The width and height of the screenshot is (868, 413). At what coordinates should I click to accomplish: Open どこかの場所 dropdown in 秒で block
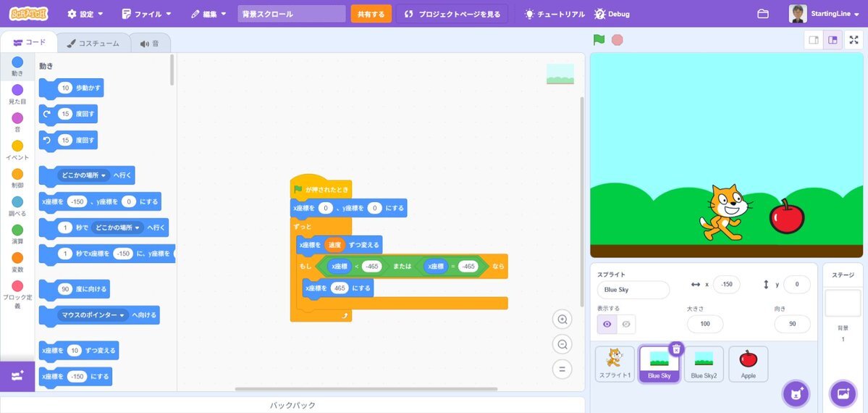click(x=118, y=228)
